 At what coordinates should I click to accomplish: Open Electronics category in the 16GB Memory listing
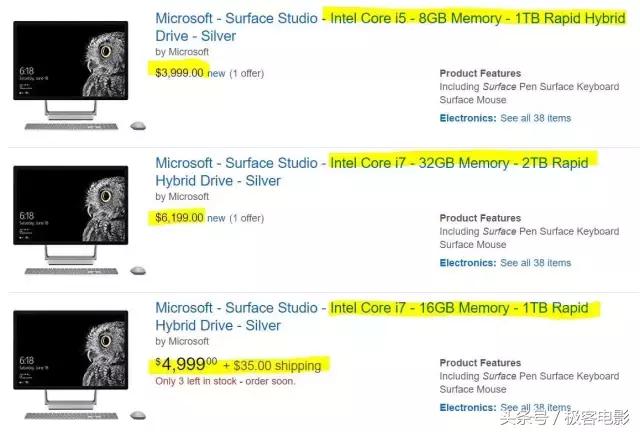coord(467,408)
